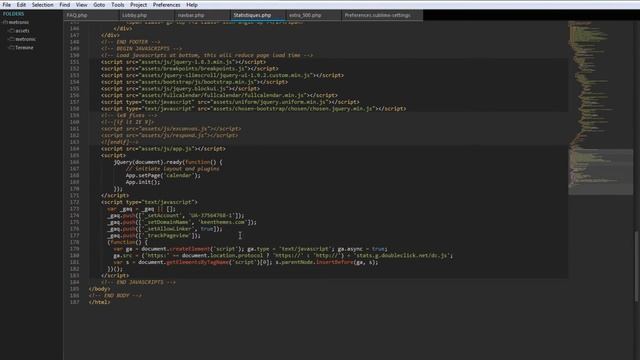Click the chosen.jquery.min.js script line
Screen dimensions: 640x360
pyautogui.click(x=253, y=109)
